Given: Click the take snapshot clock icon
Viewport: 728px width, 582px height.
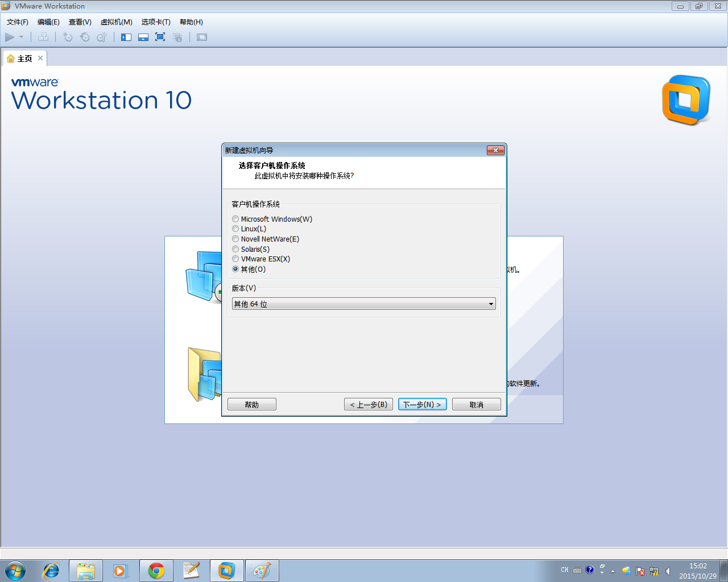Looking at the screenshot, I should point(68,37).
